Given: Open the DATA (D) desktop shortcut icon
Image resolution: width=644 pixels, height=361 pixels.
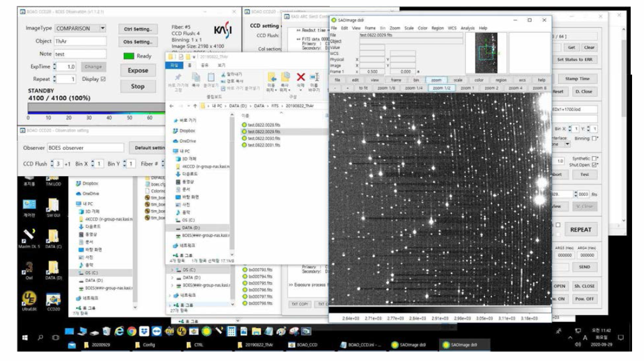Looking at the screenshot, I should point(53,268).
